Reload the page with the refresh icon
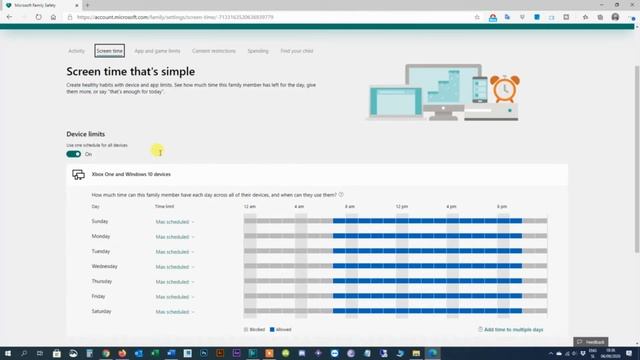This screenshot has width=640, height=360. 38,17
